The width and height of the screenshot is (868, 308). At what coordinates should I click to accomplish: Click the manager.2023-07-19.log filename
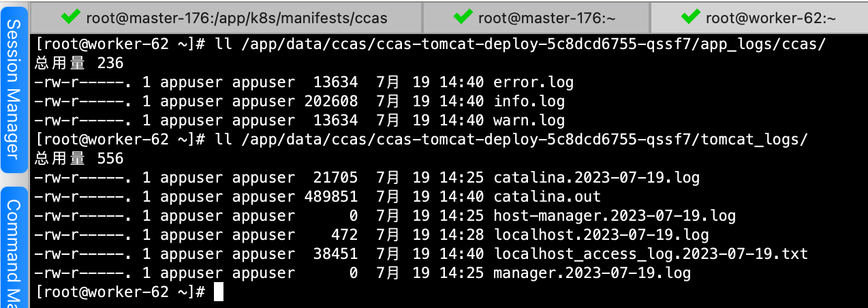(592, 273)
